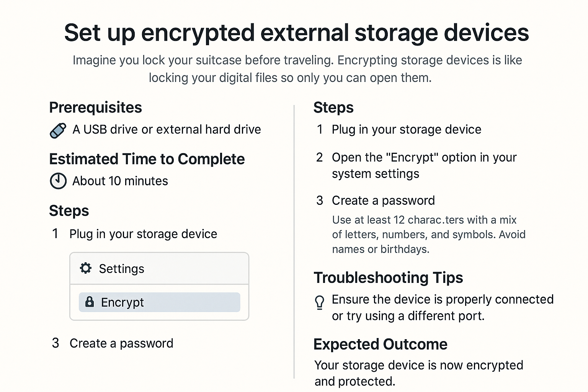
Task: Click the lightbulb icon under Troubleshooting Tips
Action: tap(320, 303)
